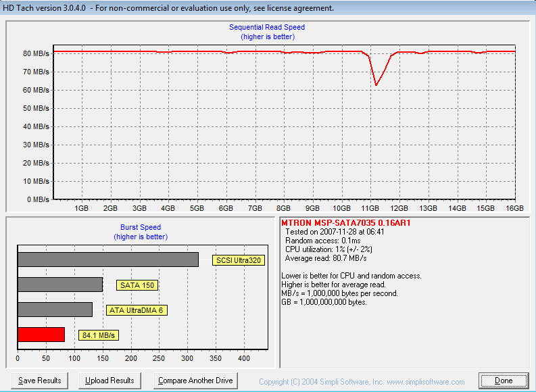Click the red 84.1 MB/s burst bar
Screen dimensions: 536x392
click(41, 335)
